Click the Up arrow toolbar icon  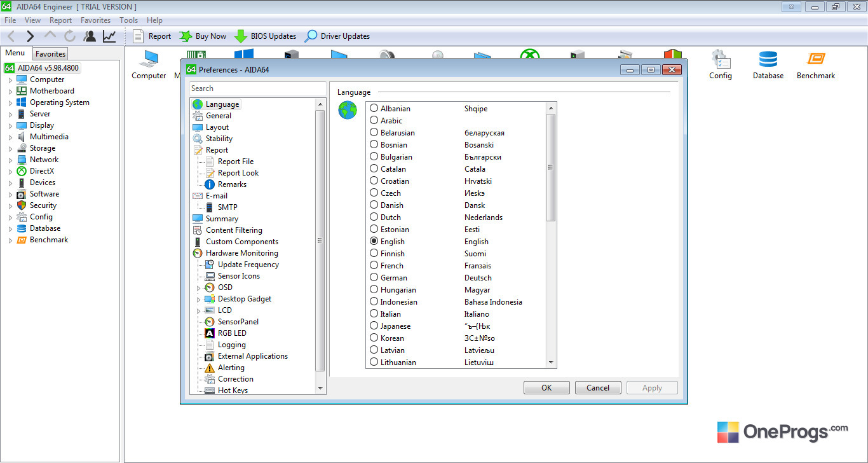[50, 36]
